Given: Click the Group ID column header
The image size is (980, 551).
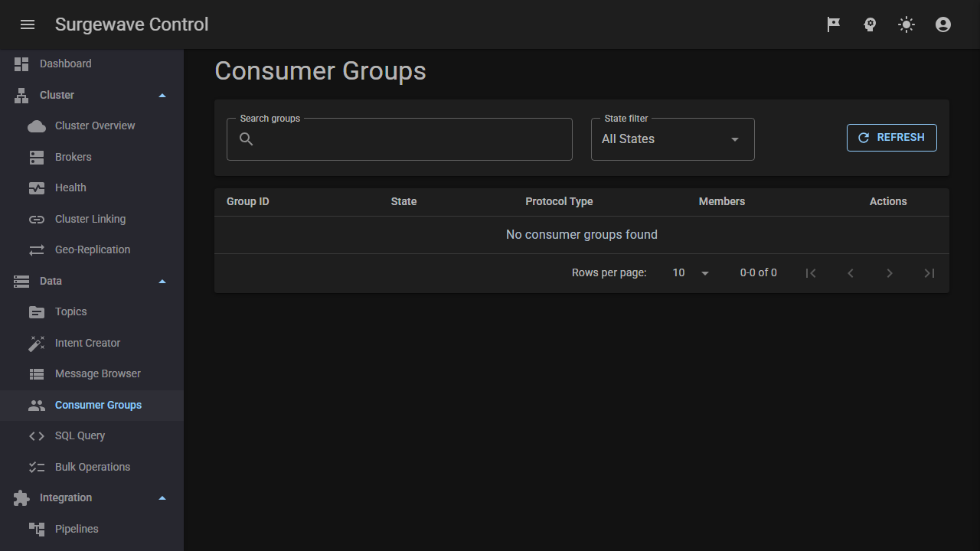Looking at the screenshot, I should 248,202.
